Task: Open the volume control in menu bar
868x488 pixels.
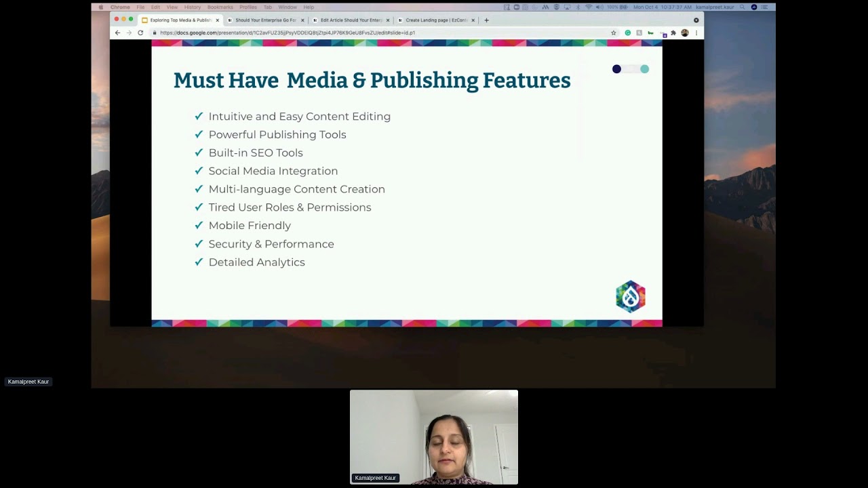Action: click(599, 7)
